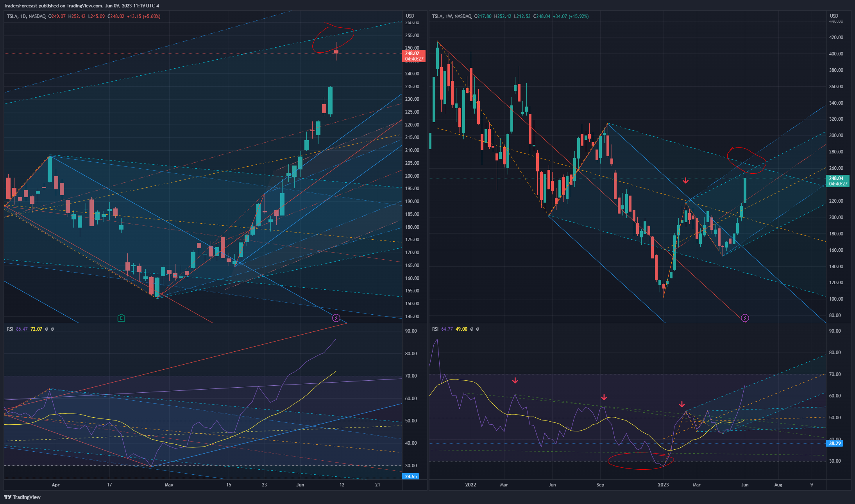Click the blue 24.55 RSI axis label
Screen dimensions: 855x504
(411, 477)
